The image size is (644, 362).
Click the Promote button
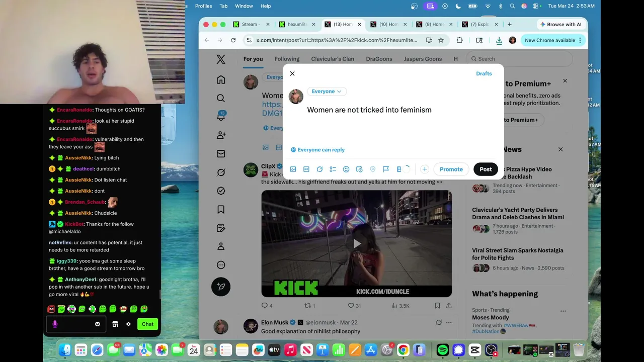451,169
